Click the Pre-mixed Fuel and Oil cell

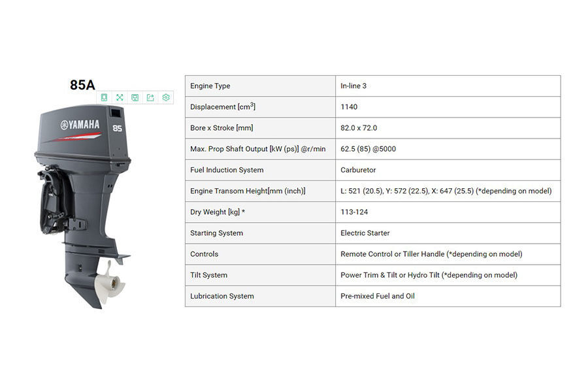pos(377,296)
